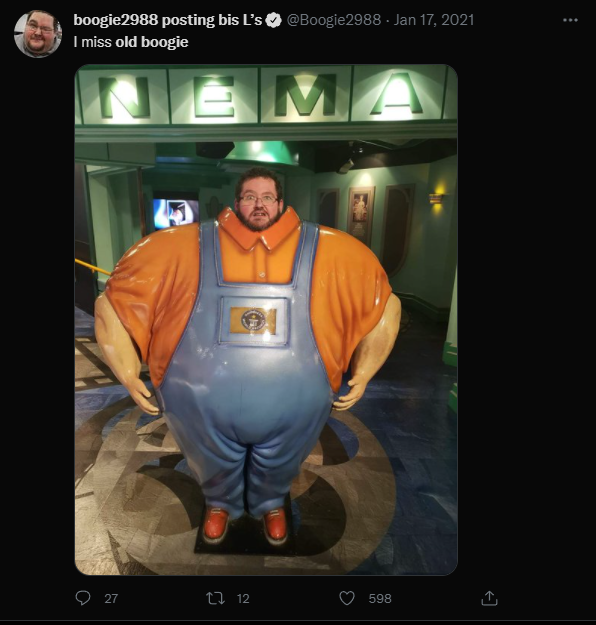Viewport: 596px width, 625px height.
Task: Click the display name boogie2988 posting bis L's
Action: tap(168, 20)
